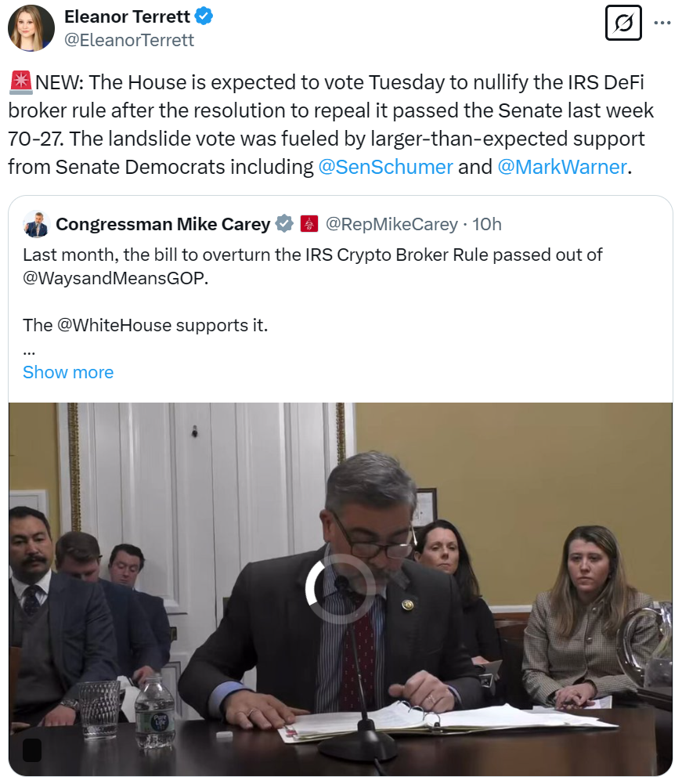Click the black square on video corner
682x784 pixels.
33,750
